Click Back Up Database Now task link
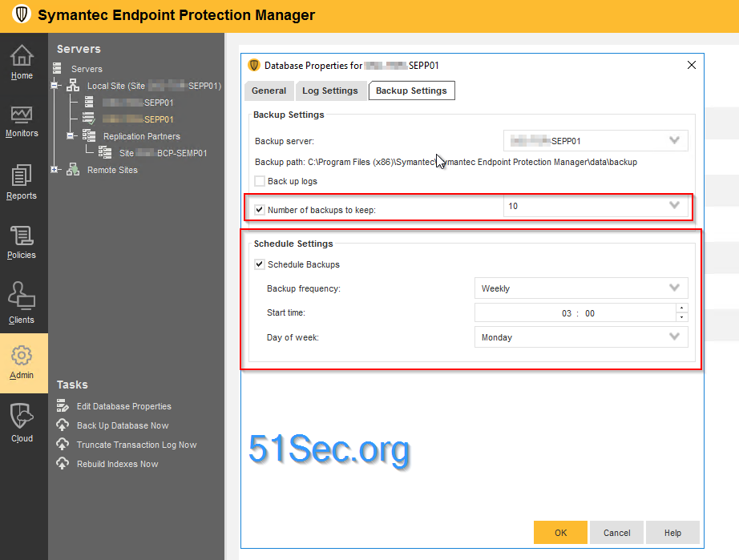The image size is (739, 560). [x=123, y=425]
